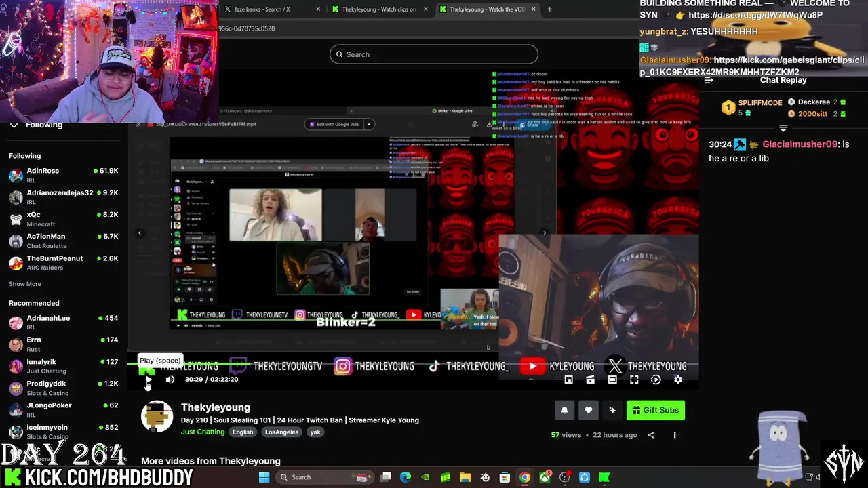868x488 pixels.
Task: Click the cast/clip icon in player controls
Action: tap(591, 380)
